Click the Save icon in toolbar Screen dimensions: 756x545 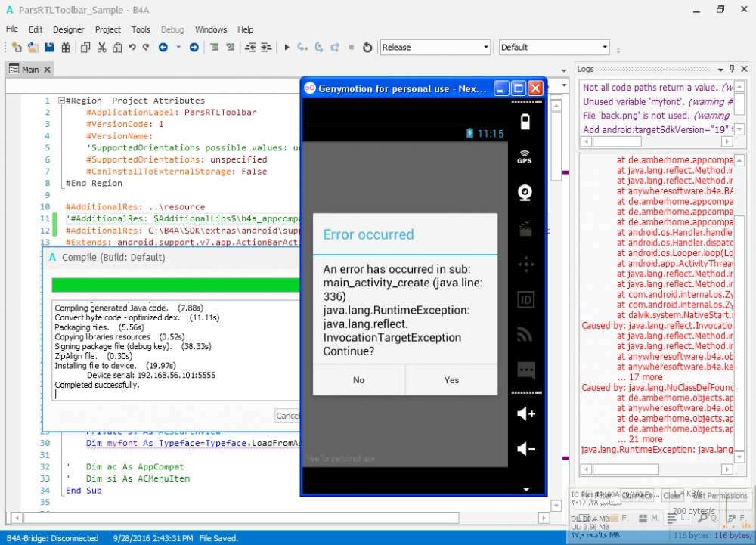point(49,48)
